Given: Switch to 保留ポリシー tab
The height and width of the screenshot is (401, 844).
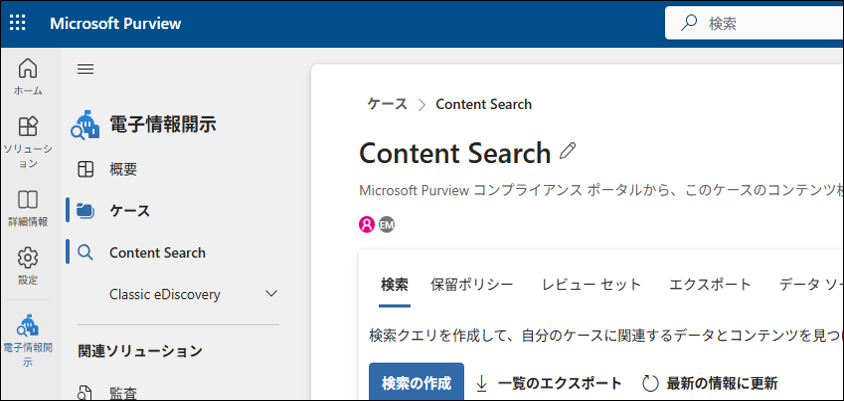Looking at the screenshot, I should (x=472, y=284).
